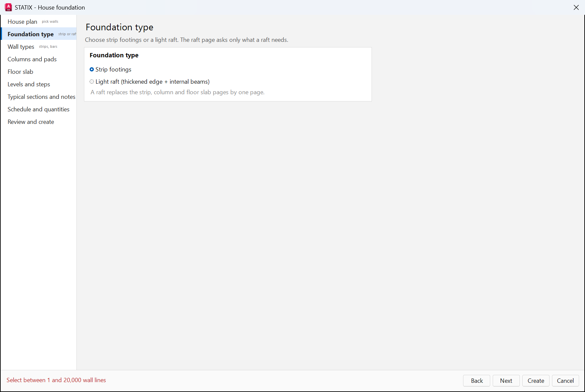This screenshot has width=585, height=392.
Task: Click the raft replaces pages hint text
Action: point(178,92)
